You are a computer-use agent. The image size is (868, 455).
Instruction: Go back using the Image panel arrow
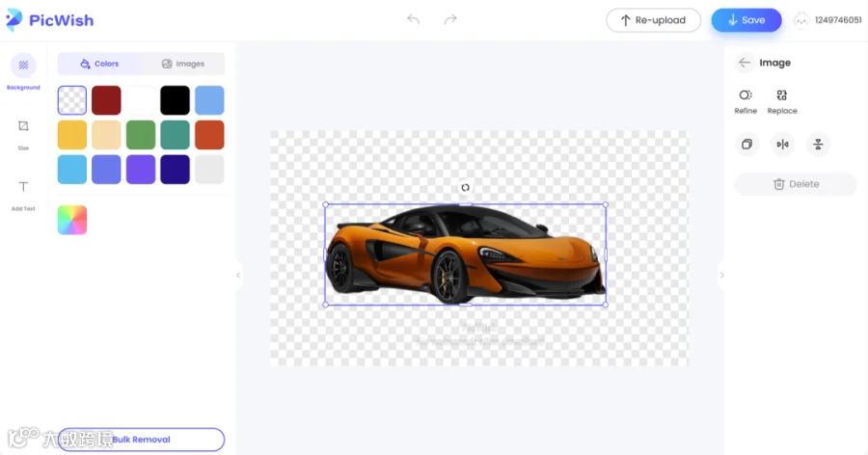point(745,63)
